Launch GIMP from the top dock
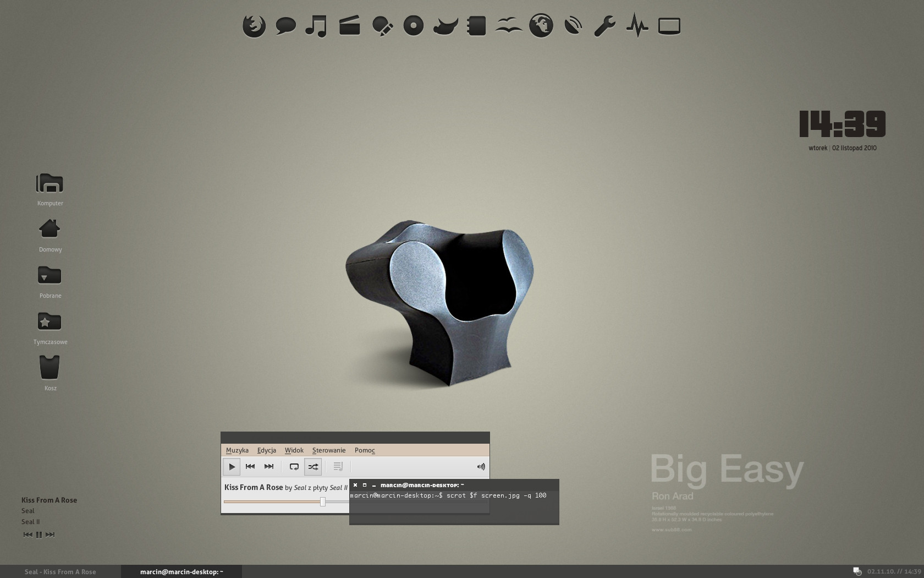 click(445, 26)
